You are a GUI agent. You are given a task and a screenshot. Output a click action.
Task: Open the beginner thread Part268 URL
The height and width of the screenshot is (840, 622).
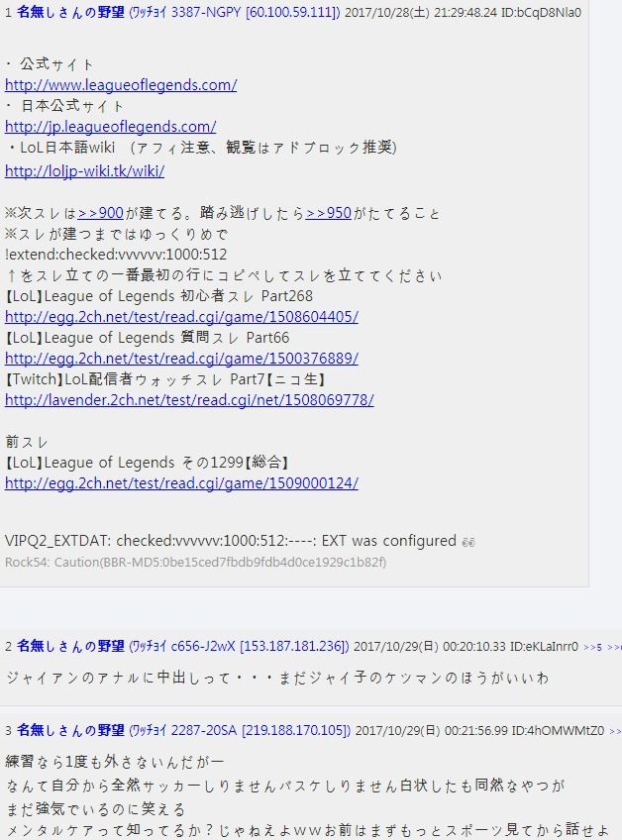181,317
